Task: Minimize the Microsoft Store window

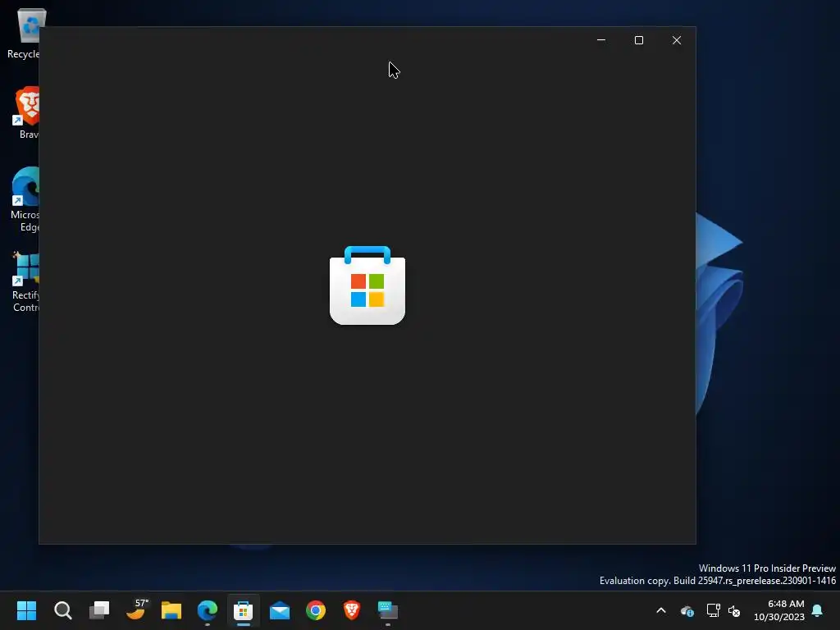Action: click(x=601, y=40)
